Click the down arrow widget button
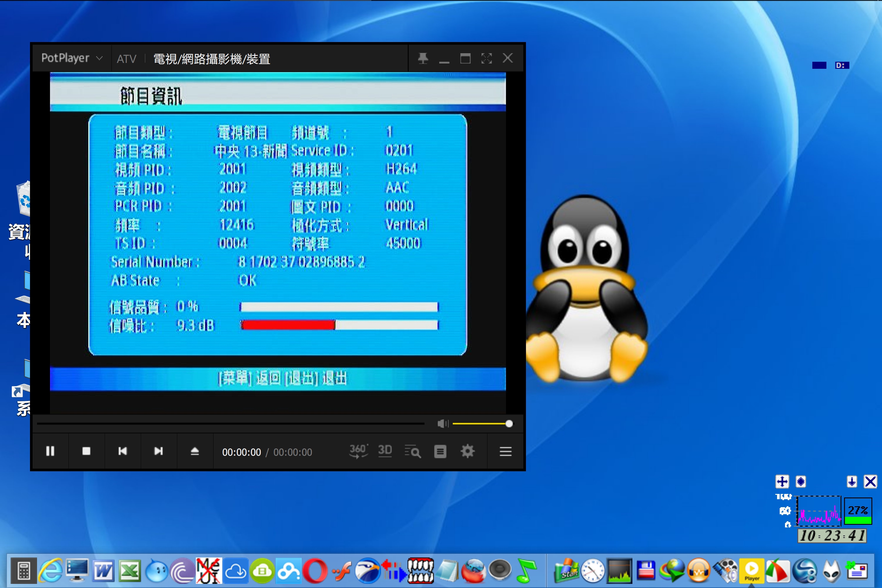Image resolution: width=882 pixels, height=588 pixels. pyautogui.click(x=852, y=482)
